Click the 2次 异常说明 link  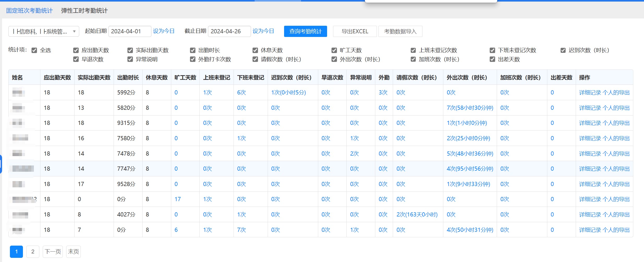click(x=354, y=154)
